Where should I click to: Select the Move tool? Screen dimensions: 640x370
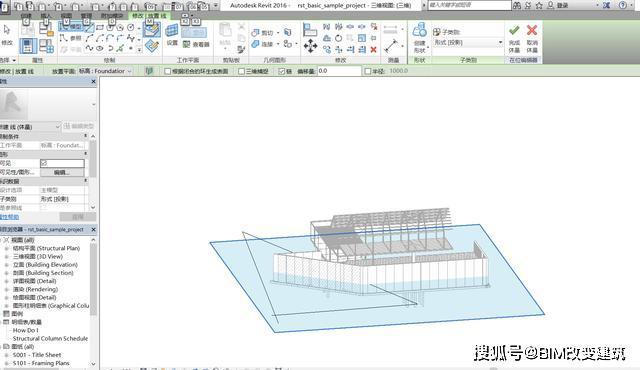[310, 46]
